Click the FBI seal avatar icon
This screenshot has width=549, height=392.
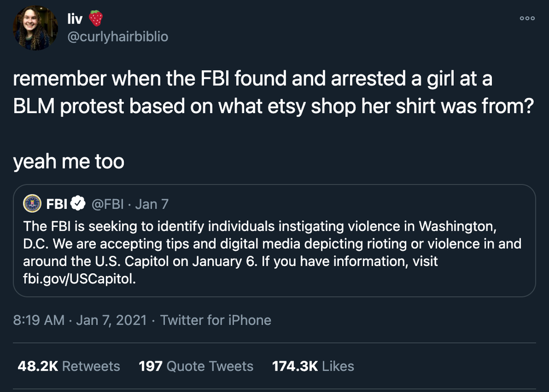32,204
